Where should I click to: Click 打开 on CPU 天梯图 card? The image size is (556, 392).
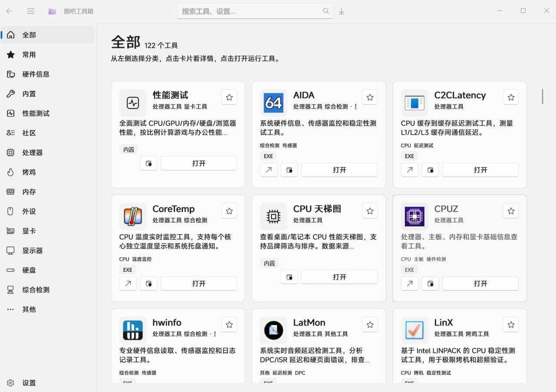point(339,277)
